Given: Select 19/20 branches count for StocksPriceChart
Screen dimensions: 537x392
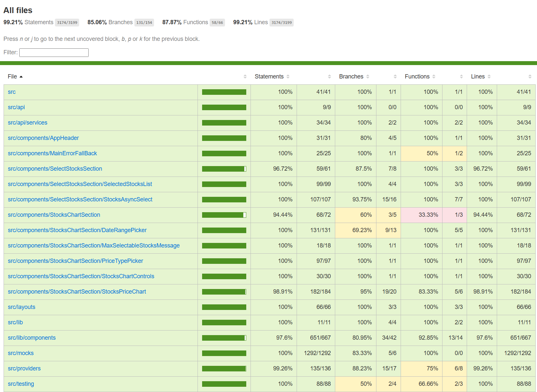Looking at the screenshot, I should pos(389,292).
